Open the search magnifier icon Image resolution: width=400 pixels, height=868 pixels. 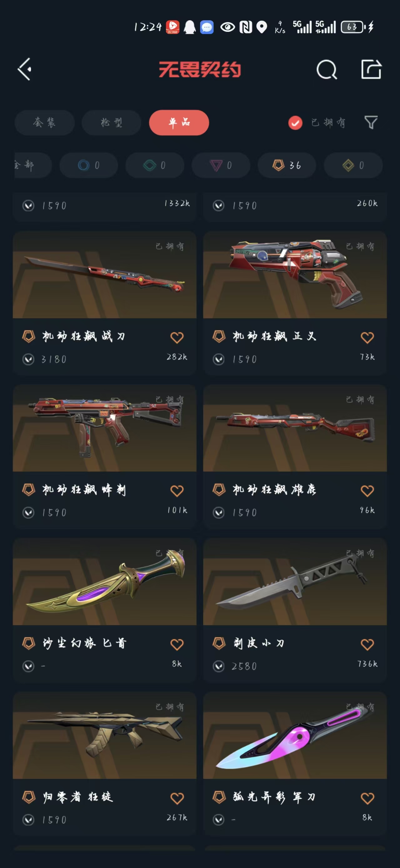coord(327,70)
